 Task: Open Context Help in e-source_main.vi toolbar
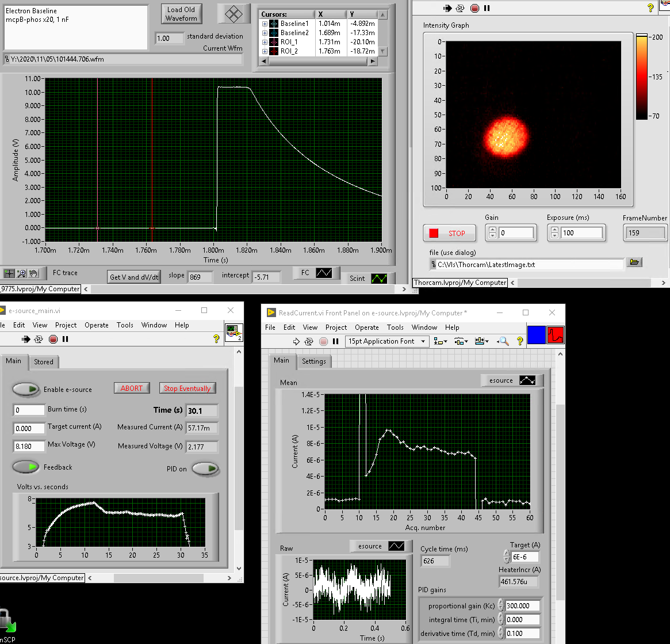(217, 339)
